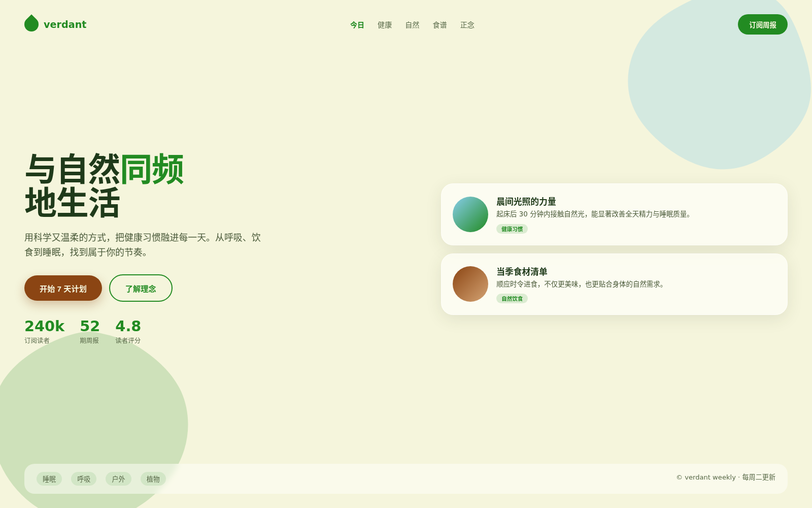Select the 自然饮食 tag
This screenshot has height=508, width=812.
click(512, 299)
